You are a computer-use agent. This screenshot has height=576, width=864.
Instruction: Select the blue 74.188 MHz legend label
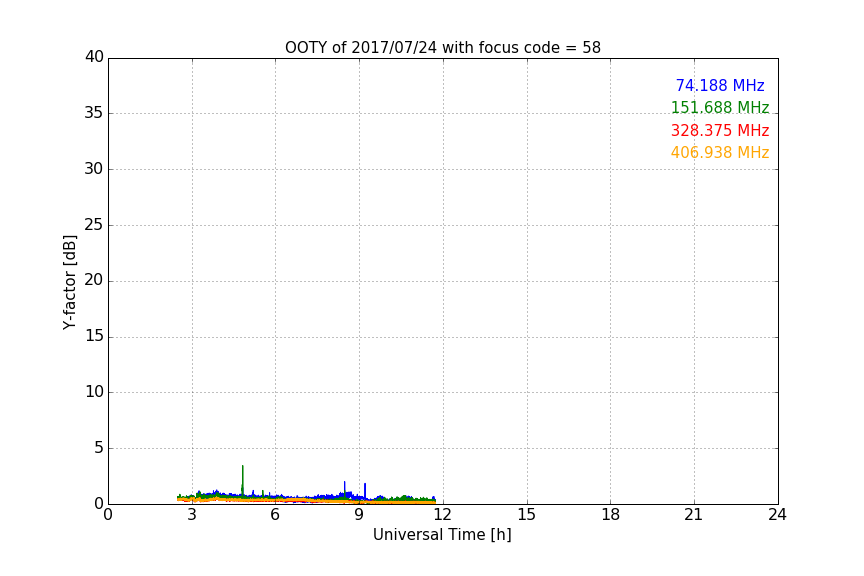[x=720, y=85]
